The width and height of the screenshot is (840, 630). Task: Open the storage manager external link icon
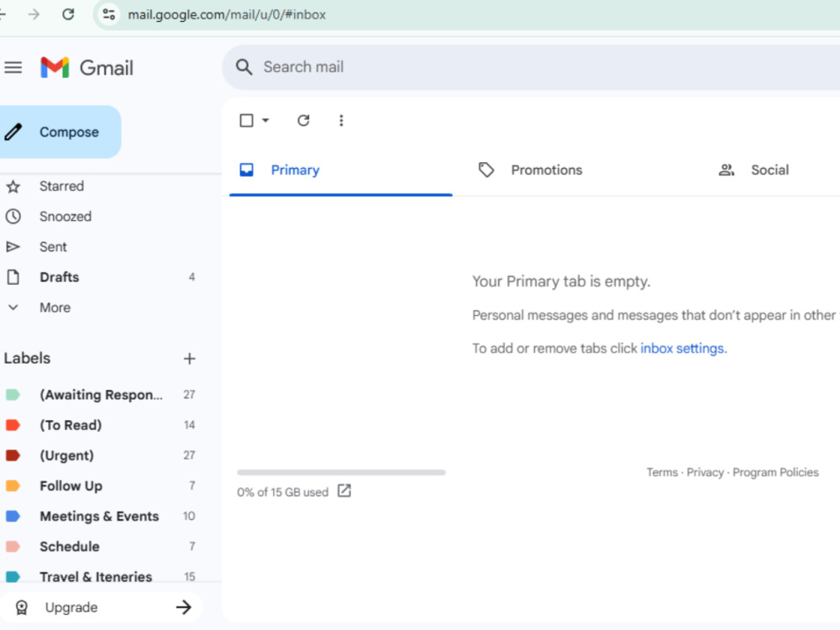click(344, 491)
